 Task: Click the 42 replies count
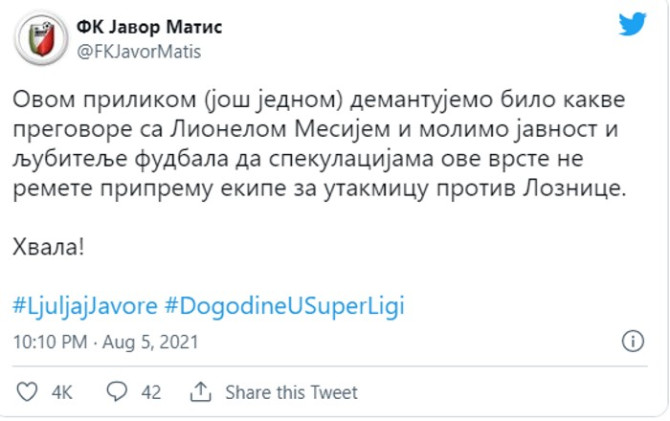click(x=150, y=393)
